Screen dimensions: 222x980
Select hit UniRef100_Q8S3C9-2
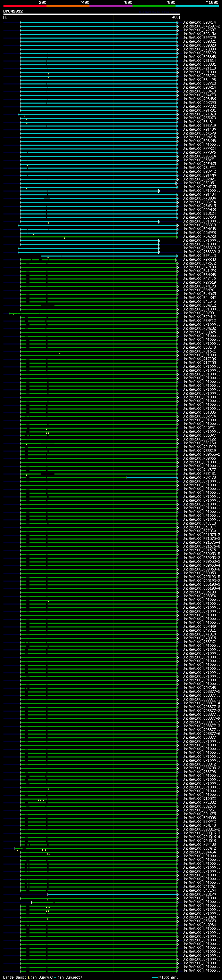click(201, 248)
